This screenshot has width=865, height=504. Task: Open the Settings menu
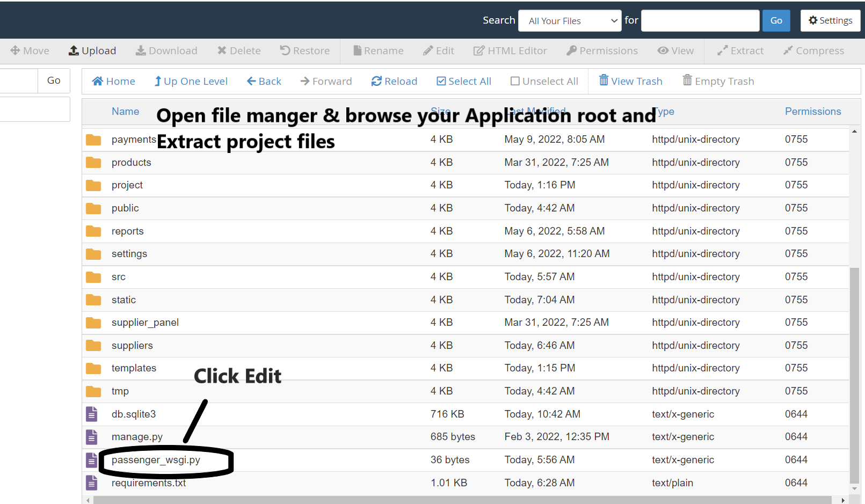point(830,20)
